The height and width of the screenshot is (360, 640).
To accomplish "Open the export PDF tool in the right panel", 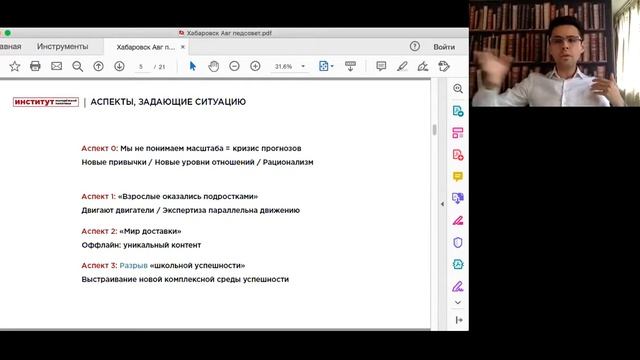I will pos(458,111).
